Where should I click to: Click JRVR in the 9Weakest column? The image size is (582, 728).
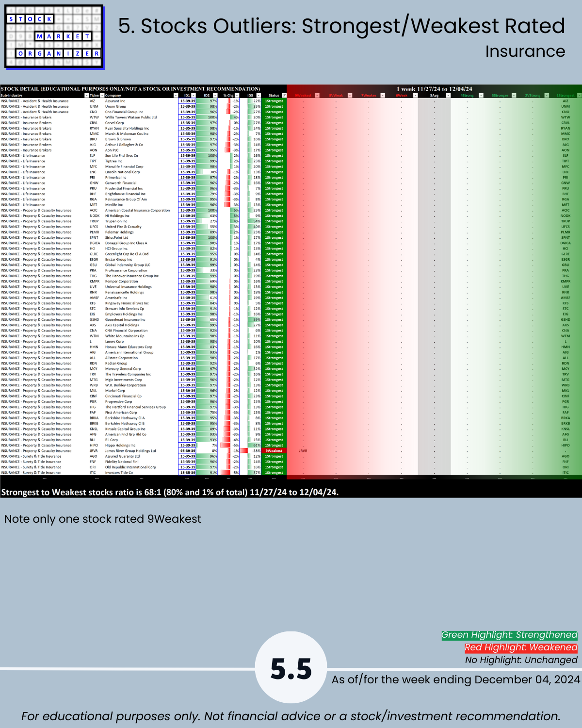click(303, 451)
